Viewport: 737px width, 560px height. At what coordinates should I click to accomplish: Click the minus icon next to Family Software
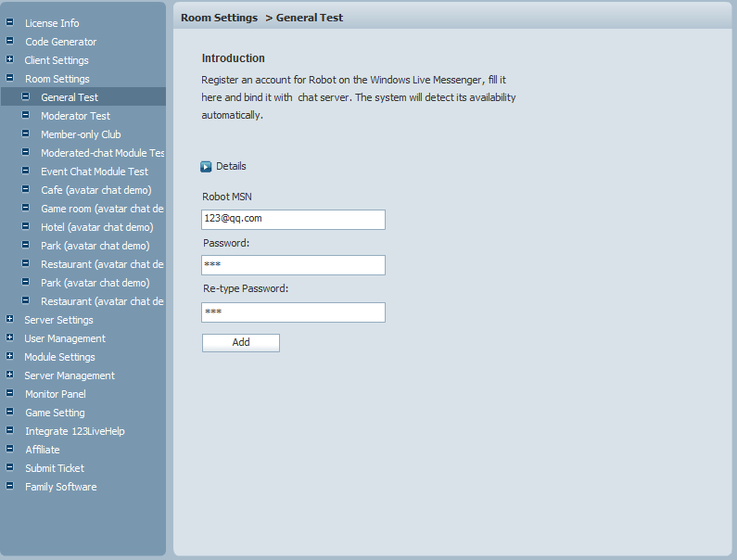(x=9, y=486)
